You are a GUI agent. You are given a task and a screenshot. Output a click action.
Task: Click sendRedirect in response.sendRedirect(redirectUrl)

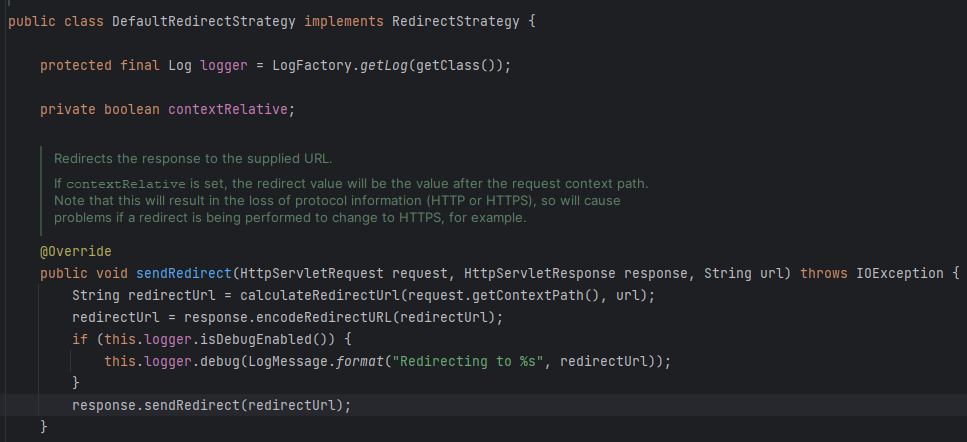click(x=192, y=406)
